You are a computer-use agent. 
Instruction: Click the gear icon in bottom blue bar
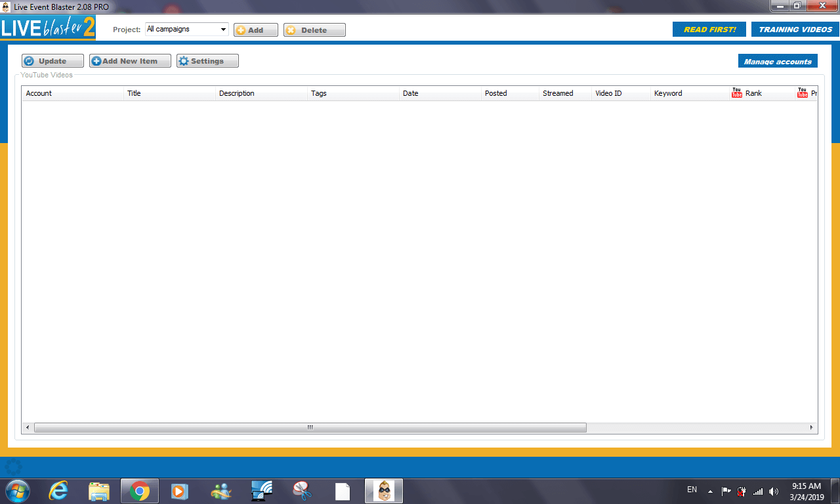(13, 467)
